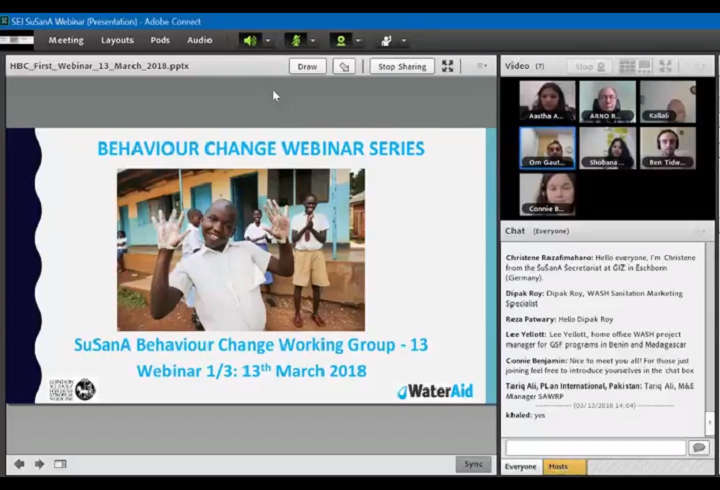Viewport: 720px width, 490px height.
Task: Click the Stop Sharing button
Action: pos(401,66)
